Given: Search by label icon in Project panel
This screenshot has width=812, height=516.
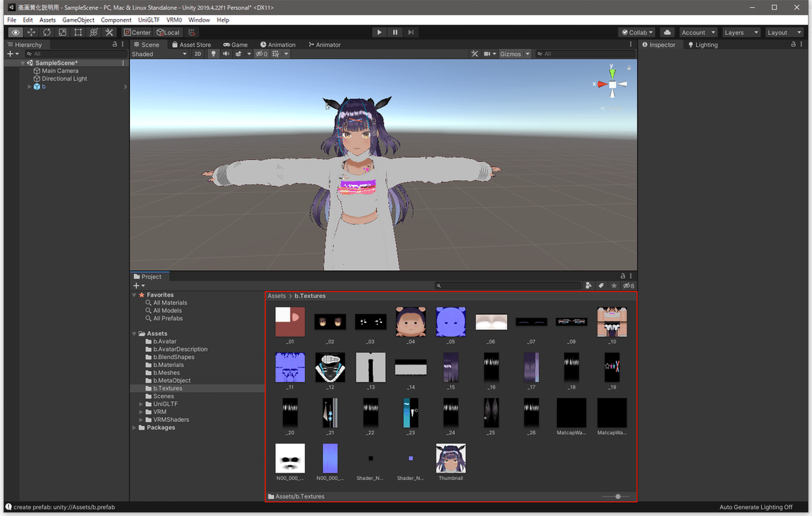Looking at the screenshot, I should [601, 286].
